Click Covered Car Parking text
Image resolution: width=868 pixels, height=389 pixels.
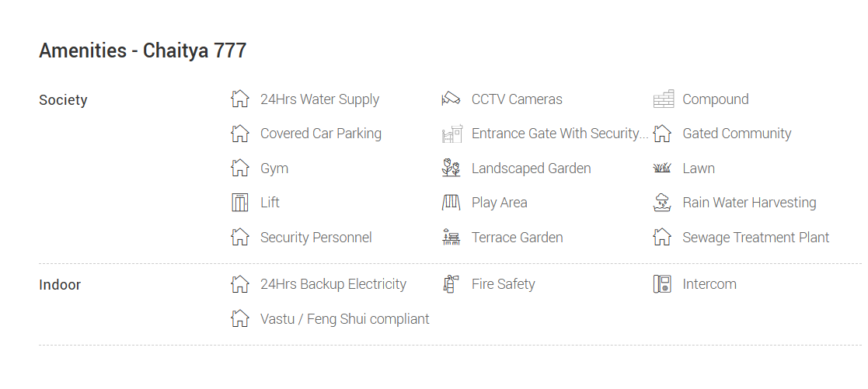(x=321, y=134)
